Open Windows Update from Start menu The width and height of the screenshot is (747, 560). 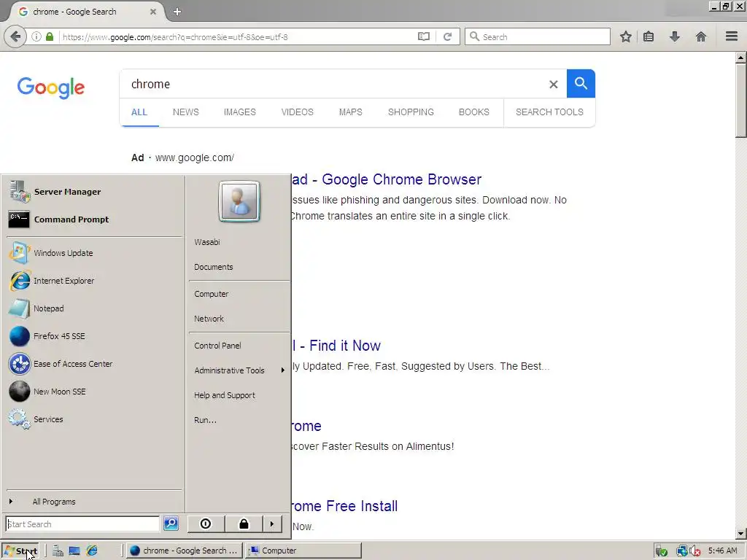coord(94,253)
